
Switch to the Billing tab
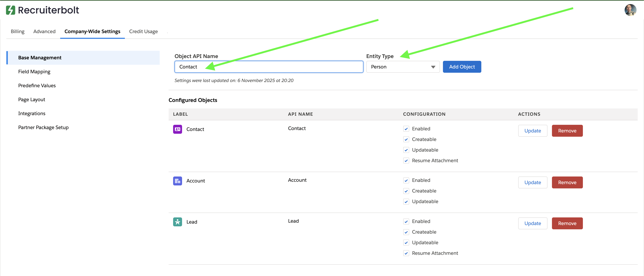click(x=18, y=31)
